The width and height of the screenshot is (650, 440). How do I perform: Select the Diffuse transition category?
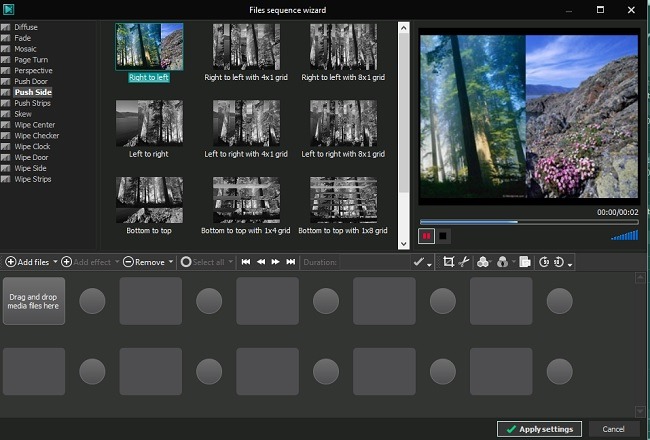(26, 27)
